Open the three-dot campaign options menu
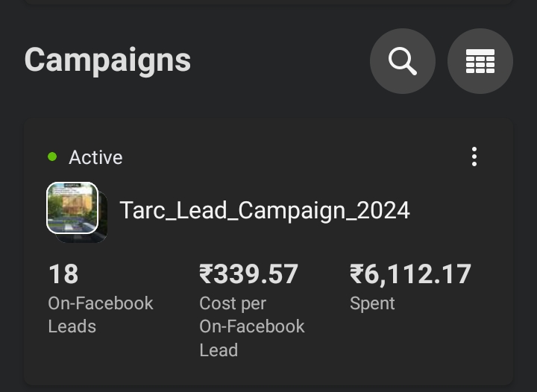This screenshot has width=537, height=392. click(474, 157)
